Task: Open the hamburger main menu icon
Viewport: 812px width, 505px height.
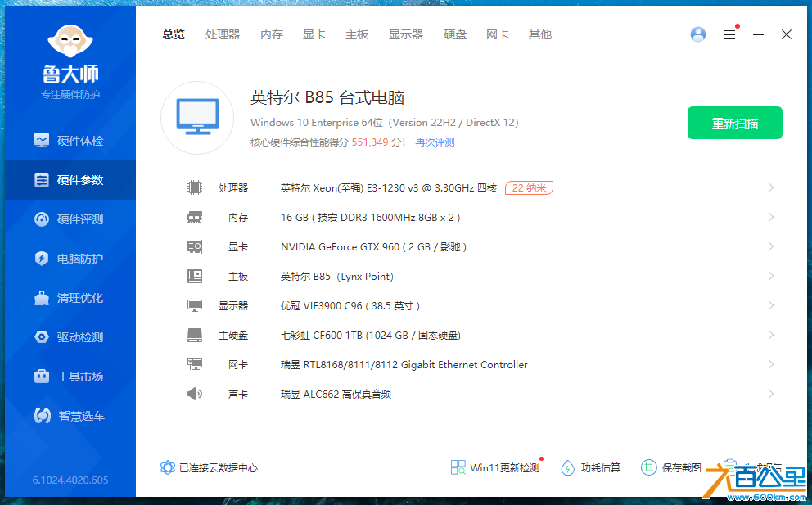Action: tap(729, 34)
